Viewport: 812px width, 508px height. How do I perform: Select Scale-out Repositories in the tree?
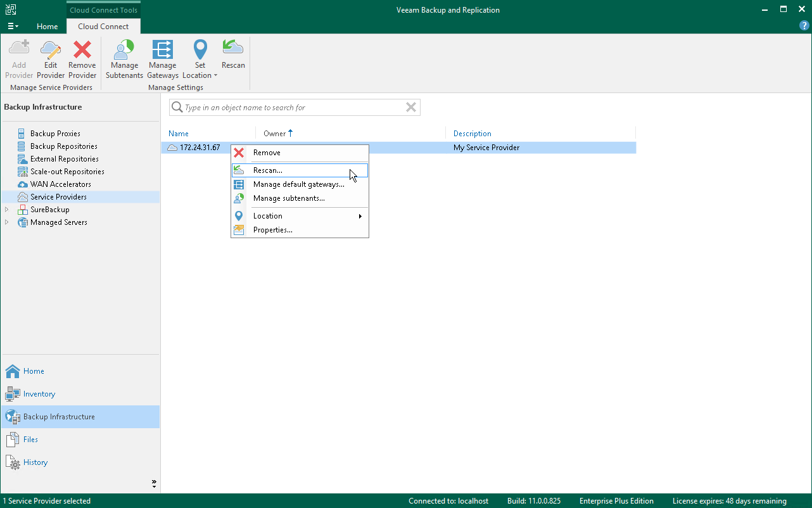[x=67, y=172]
